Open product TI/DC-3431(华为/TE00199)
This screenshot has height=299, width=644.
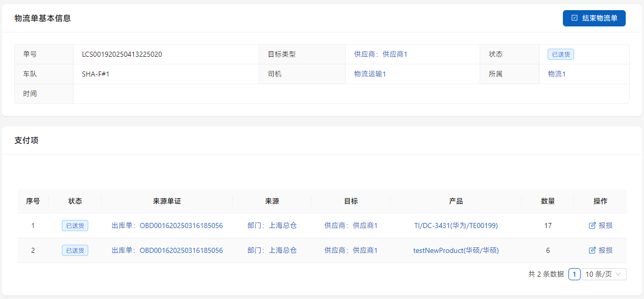pos(456,226)
